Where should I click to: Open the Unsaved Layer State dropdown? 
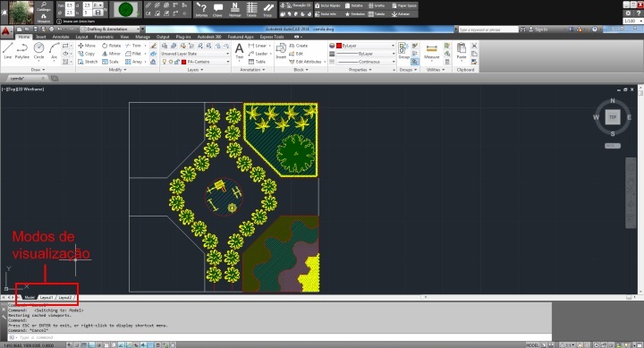(x=195, y=54)
